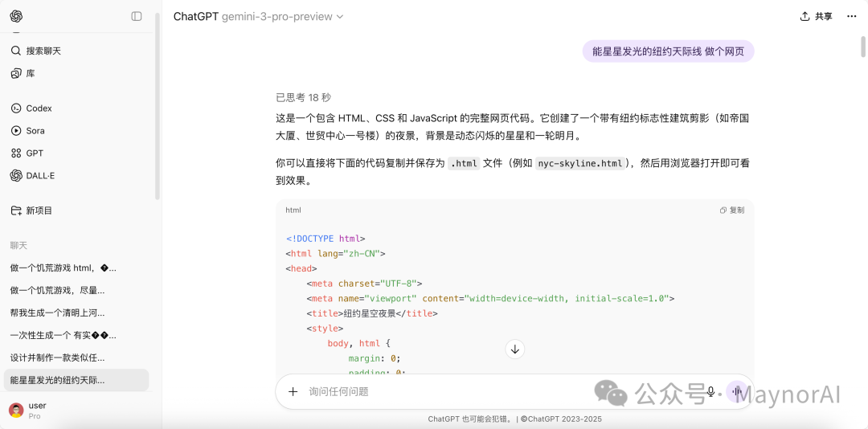
Task: Click the meta charset="UTF-8" code line
Action: click(x=364, y=284)
